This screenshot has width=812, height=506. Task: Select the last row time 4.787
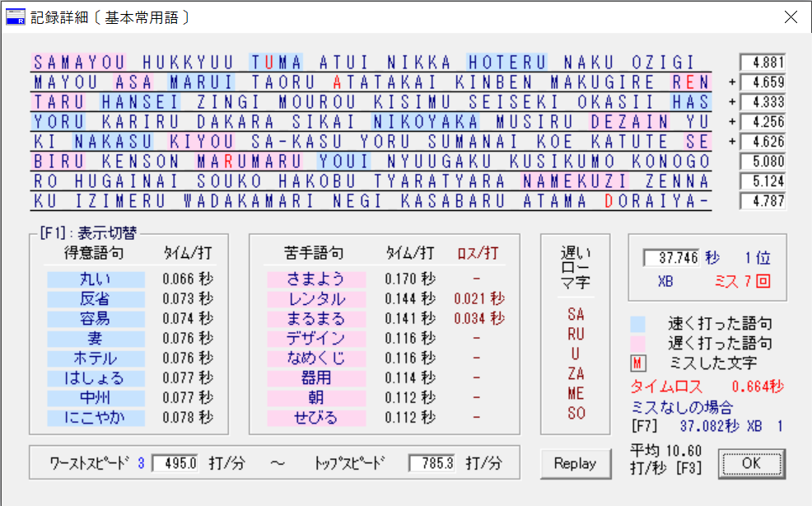click(763, 200)
